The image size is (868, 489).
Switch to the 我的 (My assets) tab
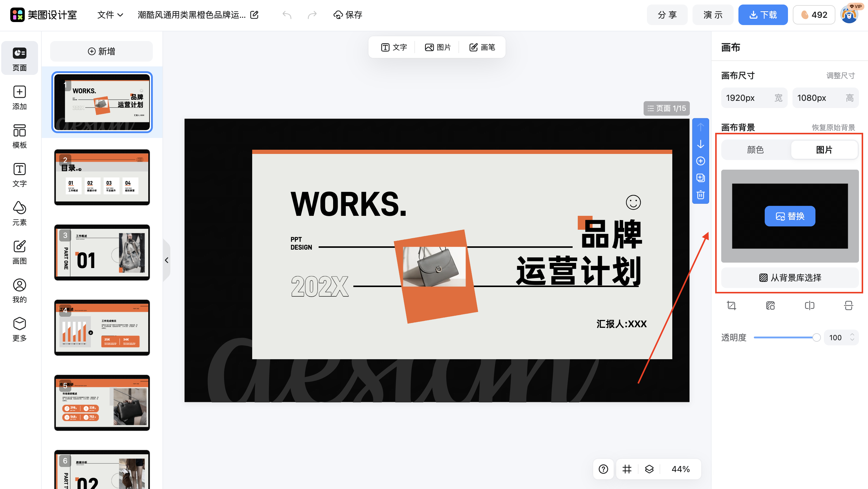coord(19,290)
